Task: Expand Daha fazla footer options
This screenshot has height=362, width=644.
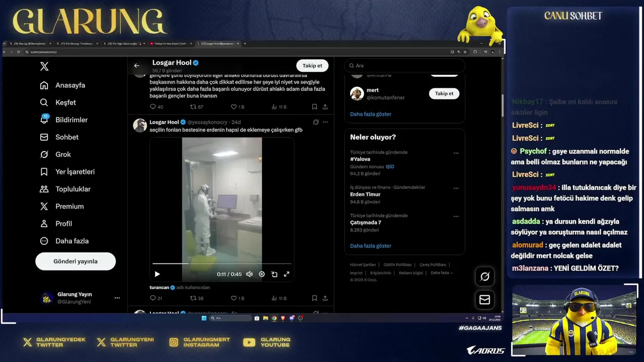Action: (442, 273)
